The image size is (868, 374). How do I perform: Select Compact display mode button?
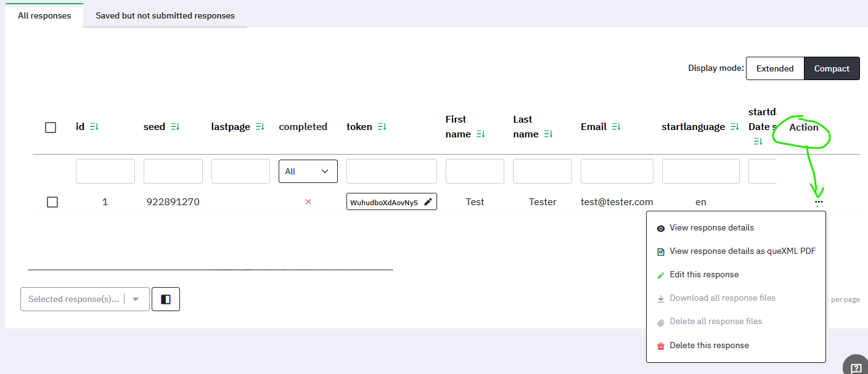click(x=832, y=69)
